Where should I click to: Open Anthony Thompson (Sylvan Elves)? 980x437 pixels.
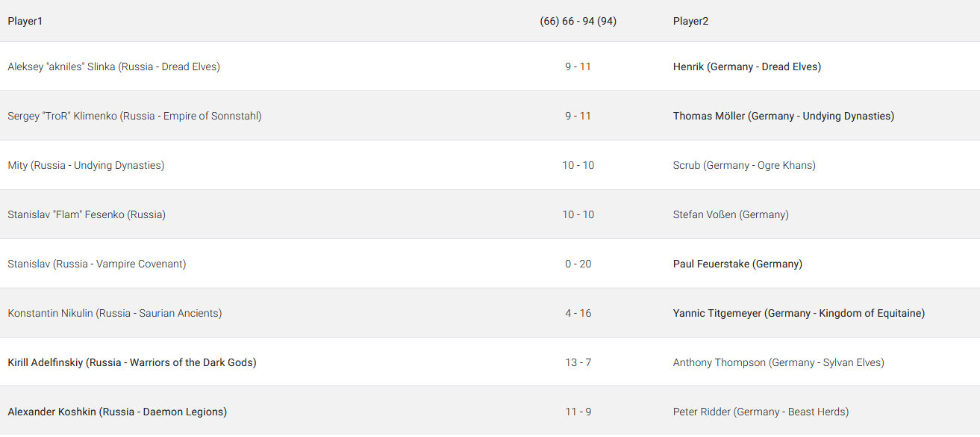point(778,362)
